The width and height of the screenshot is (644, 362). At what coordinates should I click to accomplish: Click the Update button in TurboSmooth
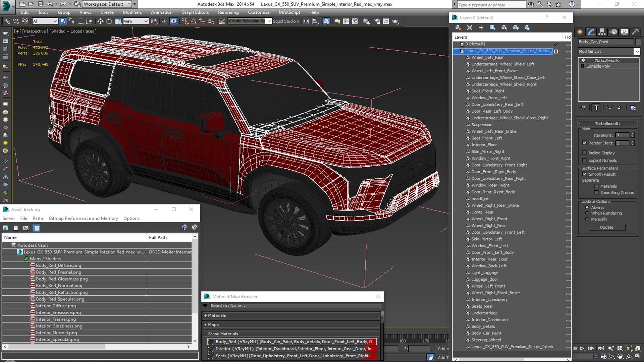click(x=607, y=227)
